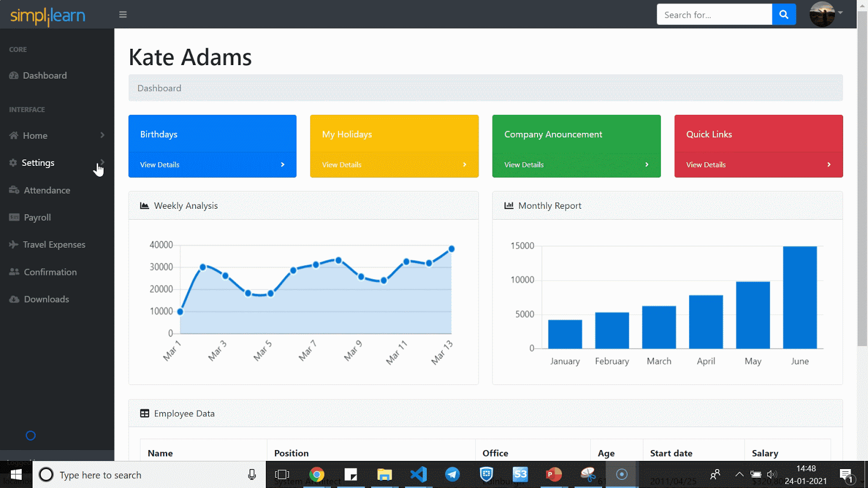Click the Downloads cloud icon
This screenshot has height=488, width=868.
pyautogui.click(x=14, y=299)
